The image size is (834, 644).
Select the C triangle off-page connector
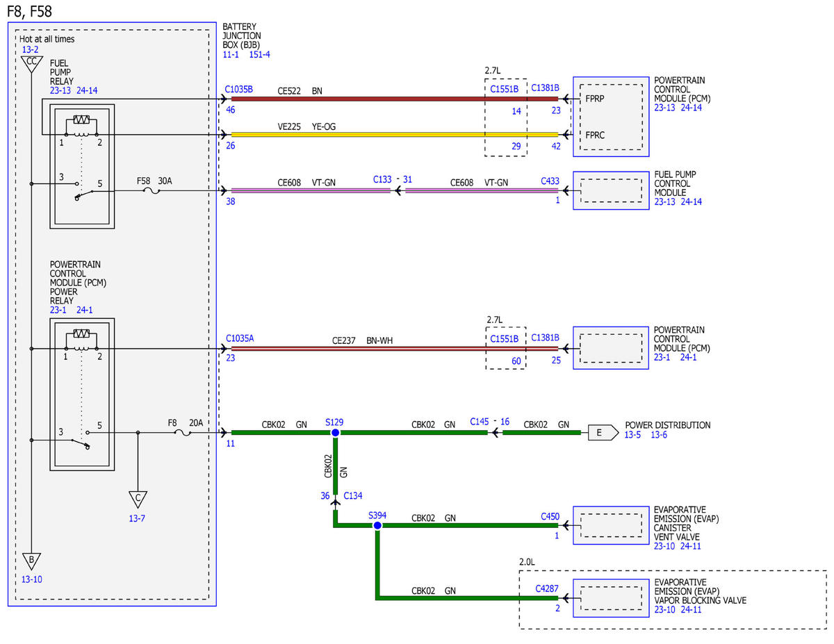click(x=138, y=499)
